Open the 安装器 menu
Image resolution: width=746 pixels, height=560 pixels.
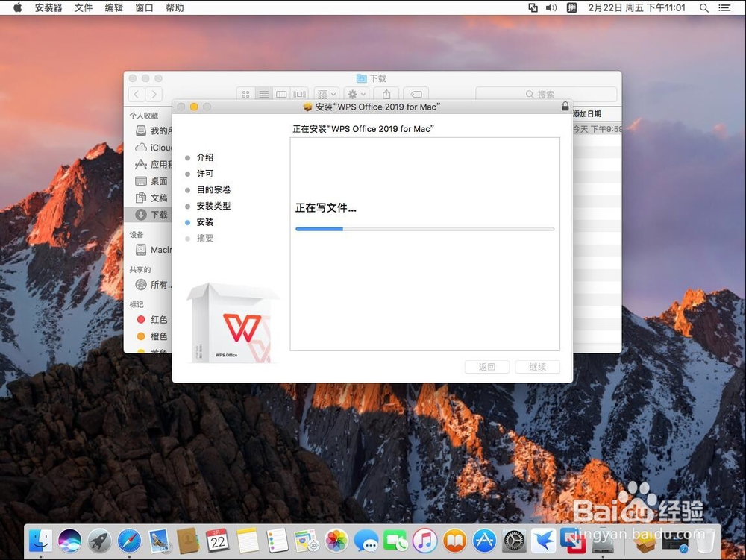48,7
